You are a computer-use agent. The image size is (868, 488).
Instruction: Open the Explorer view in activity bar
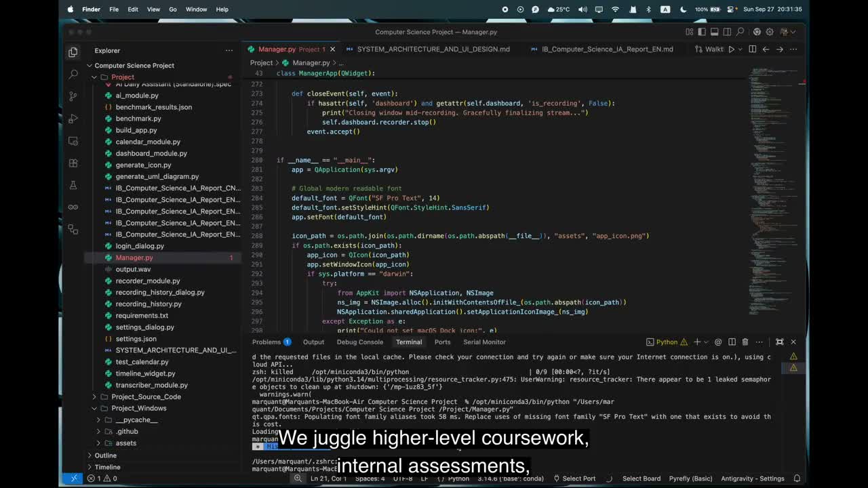pyautogui.click(x=73, y=52)
